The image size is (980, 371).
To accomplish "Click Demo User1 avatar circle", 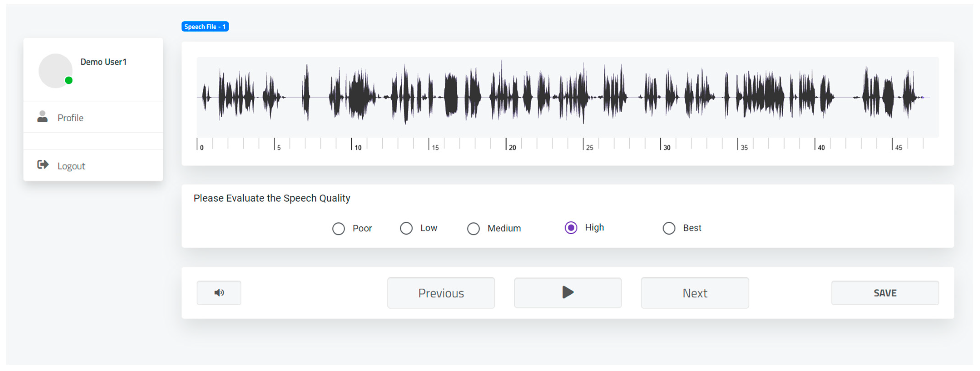I will coord(56,71).
